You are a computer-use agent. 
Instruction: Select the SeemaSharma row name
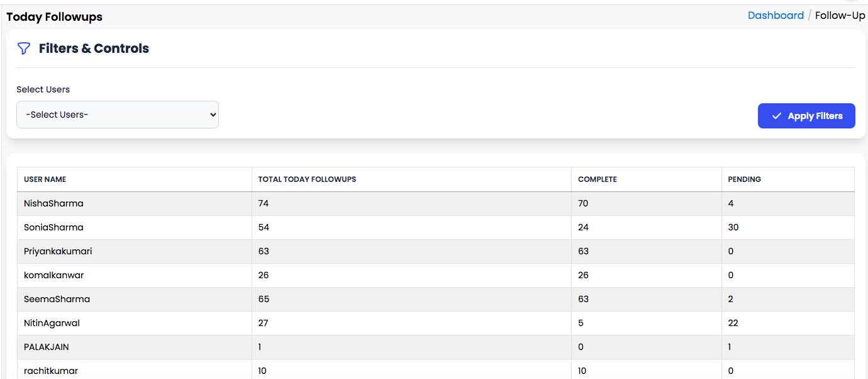coord(57,299)
